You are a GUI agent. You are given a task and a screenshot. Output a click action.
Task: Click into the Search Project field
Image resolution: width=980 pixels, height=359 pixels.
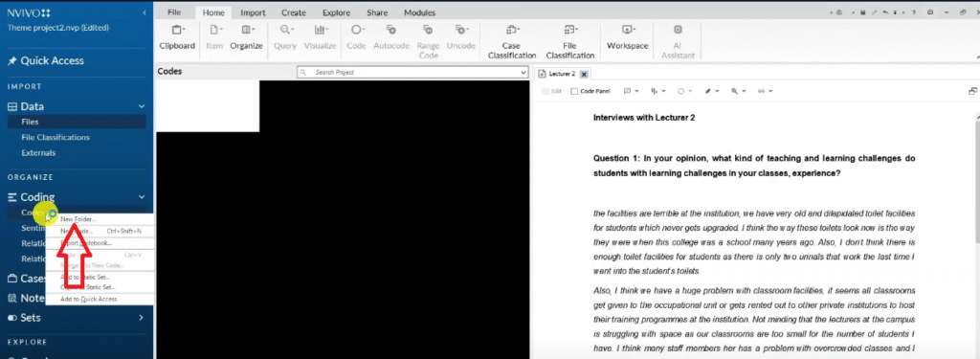pos(412,73)
